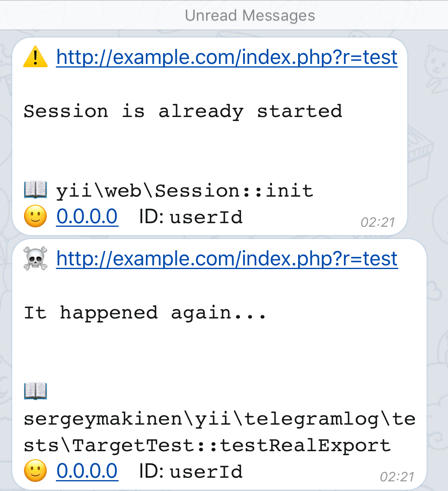Open the example.com link in the warning message
The height and width of the screenshot is (491, 448).
point(226,57)
